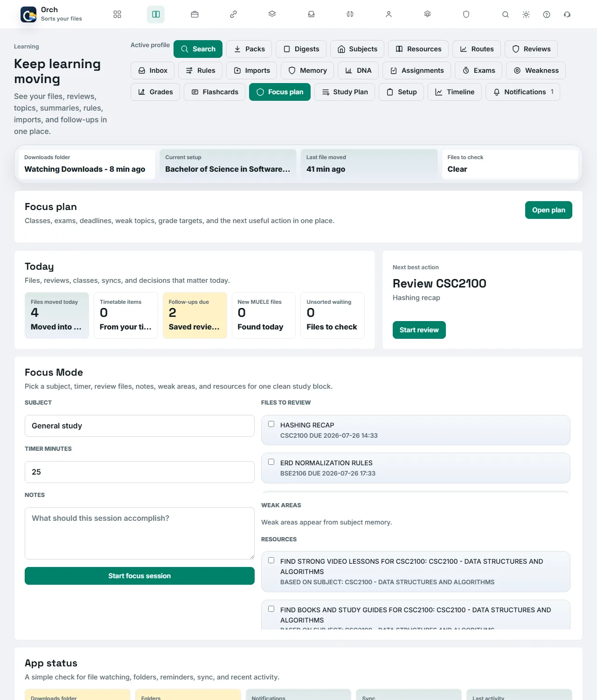Open the Flashcards tab

point(215,92)
